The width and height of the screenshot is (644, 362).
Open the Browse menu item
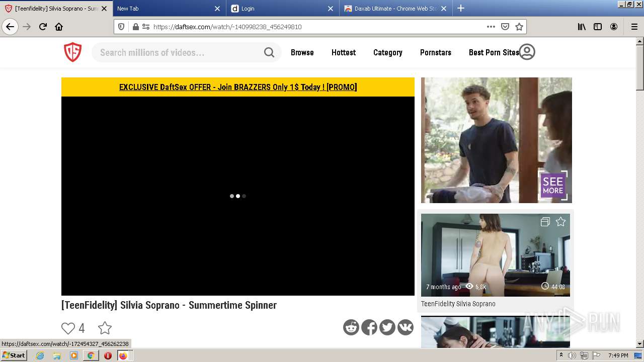302,52
